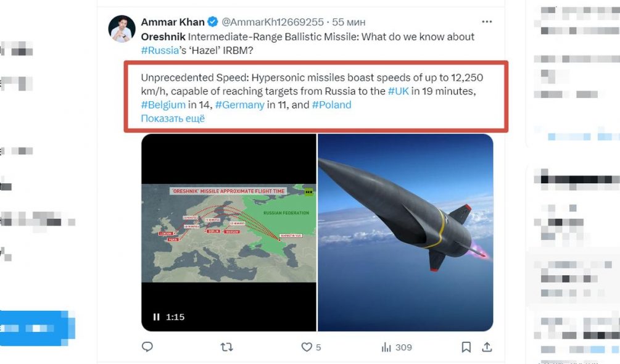The width and height of the screenshot is (620, 364).
Task: Click the blue verified badge
Action: click(x=213, y=22)
